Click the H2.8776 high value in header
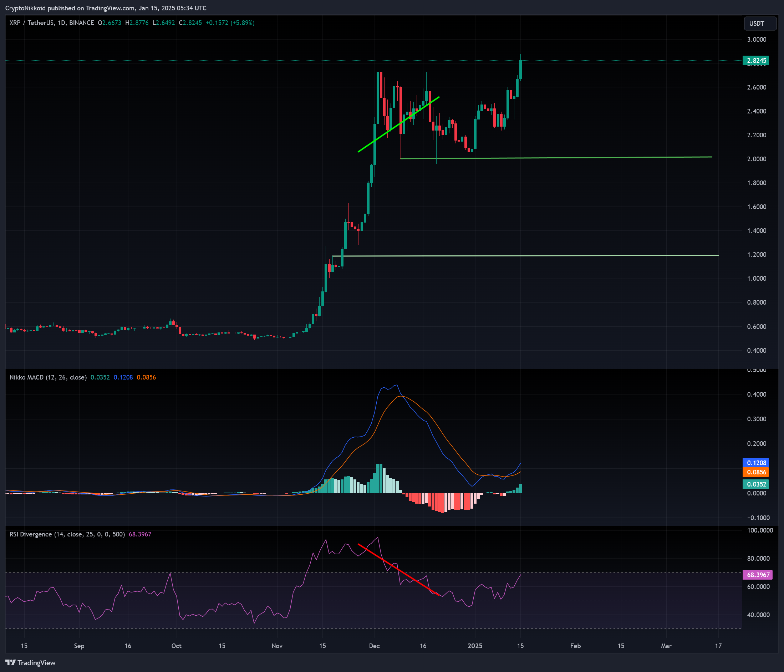Image resolution: width=784 pixels, height=672 pixels. tap(137, 23)
